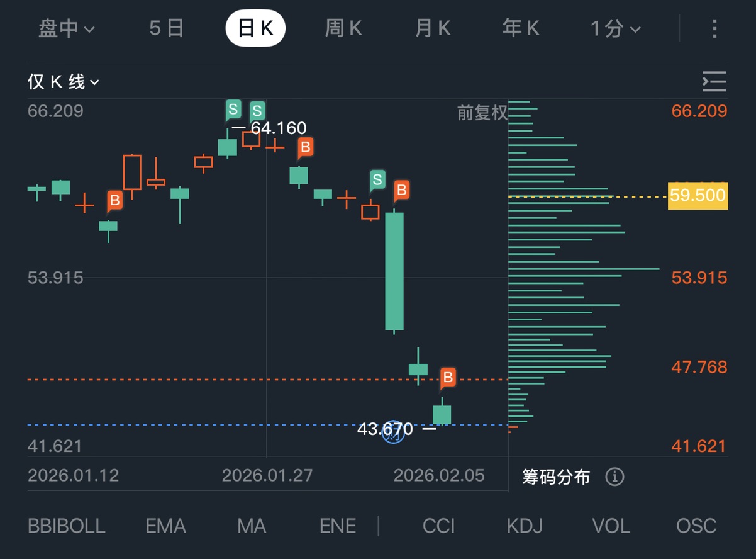Click the blue circular marker near 43.670

tap(393, 432)
